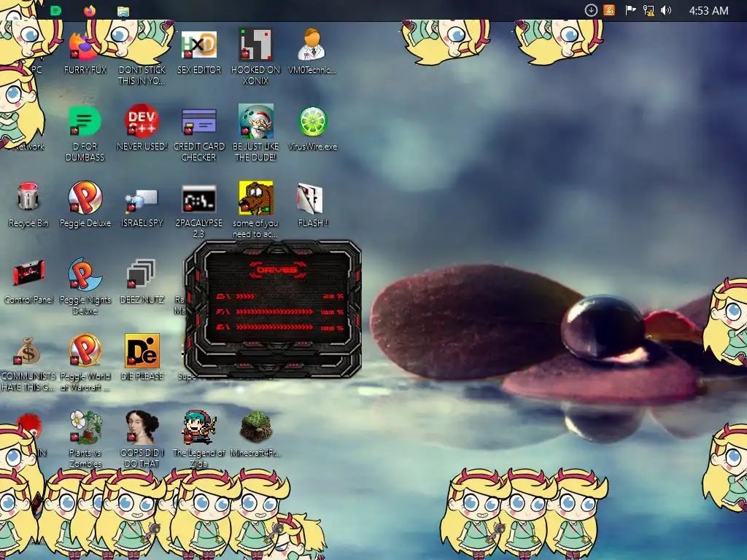Open the network tray icon
The width and height of the screenshot is (747, 560).
(649, 10)
